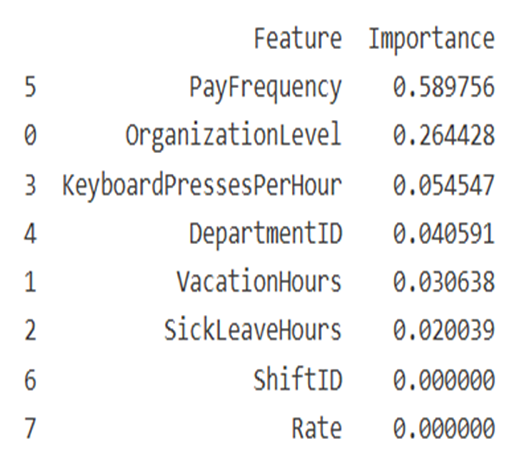Screen dimensions: 516x468
Task: Select the DepartmentID feature name
Action: click(266, 235)
